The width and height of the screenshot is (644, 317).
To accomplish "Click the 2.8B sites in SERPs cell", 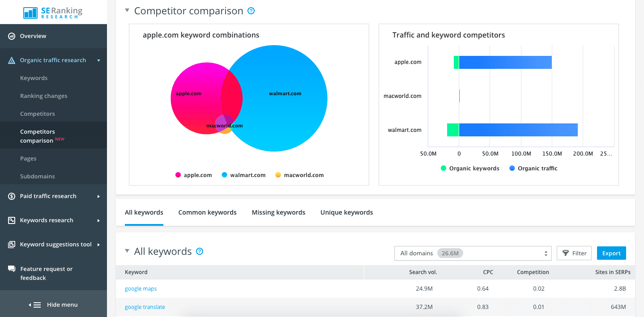I will [620, 289].
